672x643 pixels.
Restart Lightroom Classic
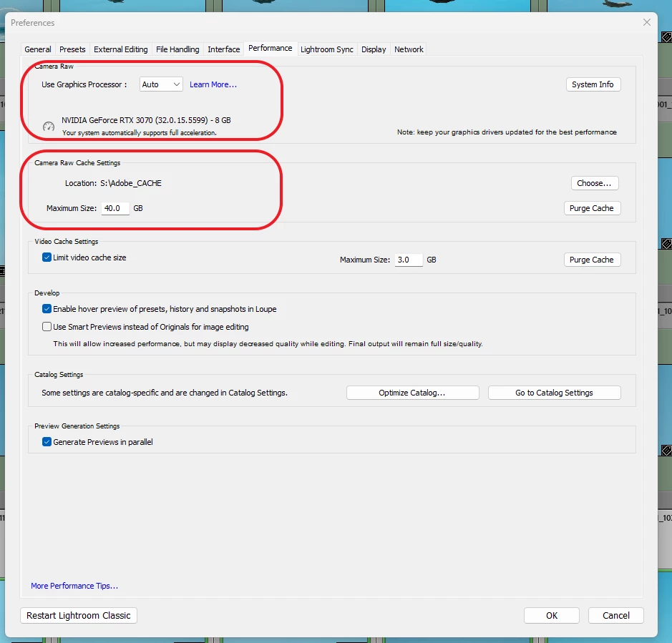[79, 616]
